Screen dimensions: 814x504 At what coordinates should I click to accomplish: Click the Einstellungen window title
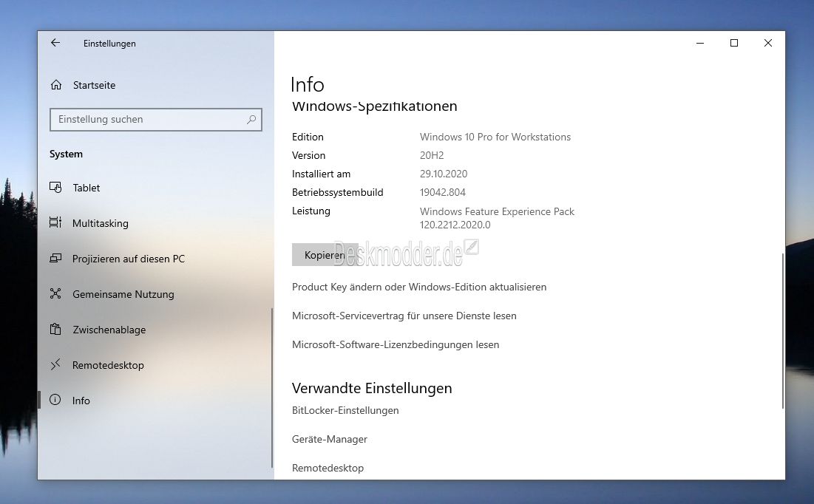click(x=109, y=44)
